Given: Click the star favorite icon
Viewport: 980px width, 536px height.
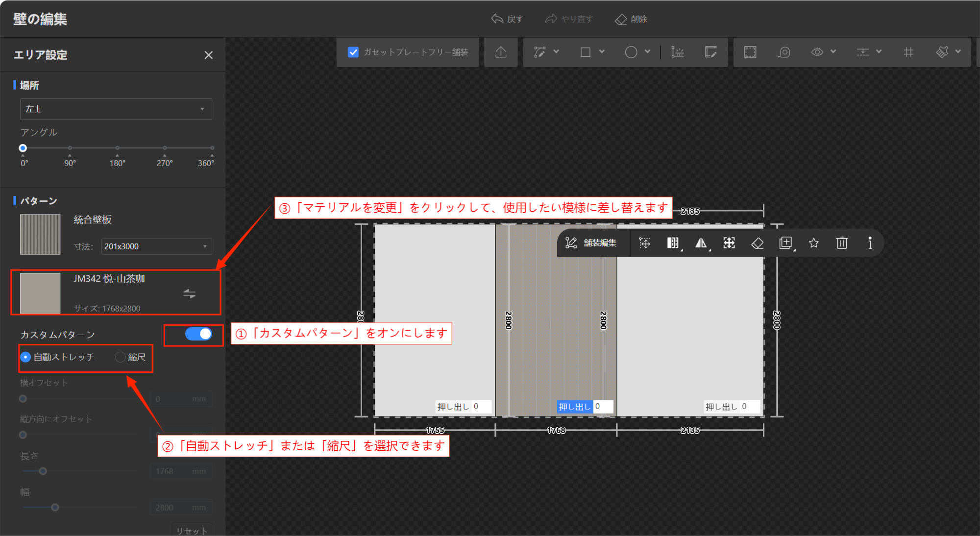Looking at the screenshot, I should coord(814,243).
